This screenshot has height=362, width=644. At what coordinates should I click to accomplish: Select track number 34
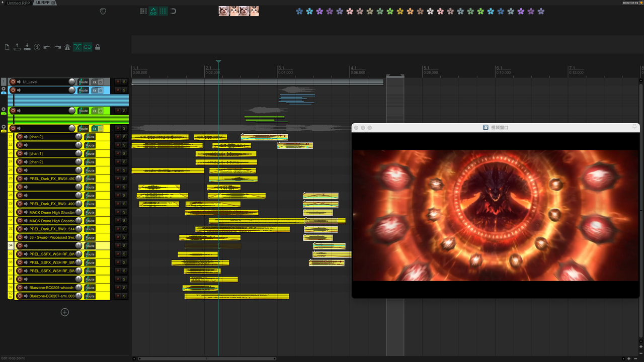[x=11, y=245]
